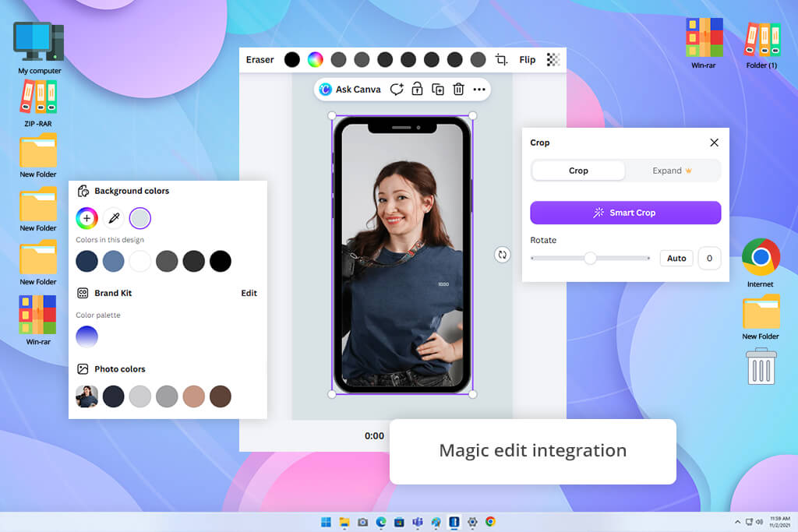798x532 pixels.
Task: Click the Auto rotate button
Action: coord(676,258)
